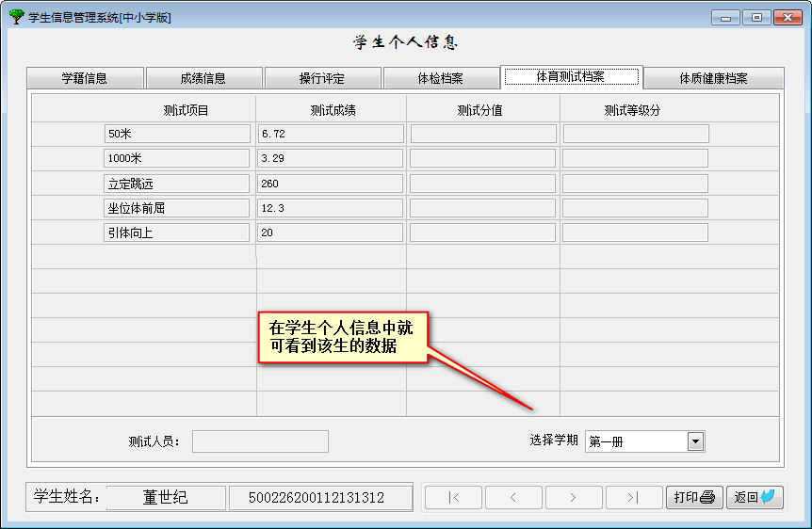The height and width of the screenshot is (529, 812).
Task: Open the 成绩信息 tab
Action: coord(203,78)
